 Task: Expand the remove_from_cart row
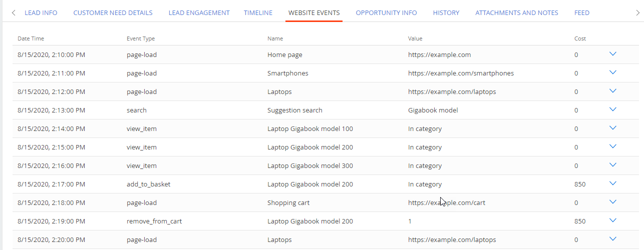tap(612, 220)
